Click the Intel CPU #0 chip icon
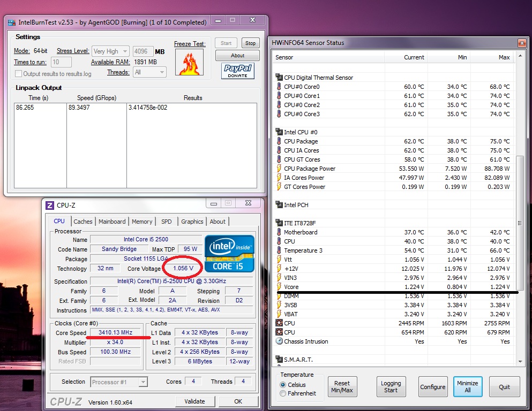532x411 pixels. point(279,132)
